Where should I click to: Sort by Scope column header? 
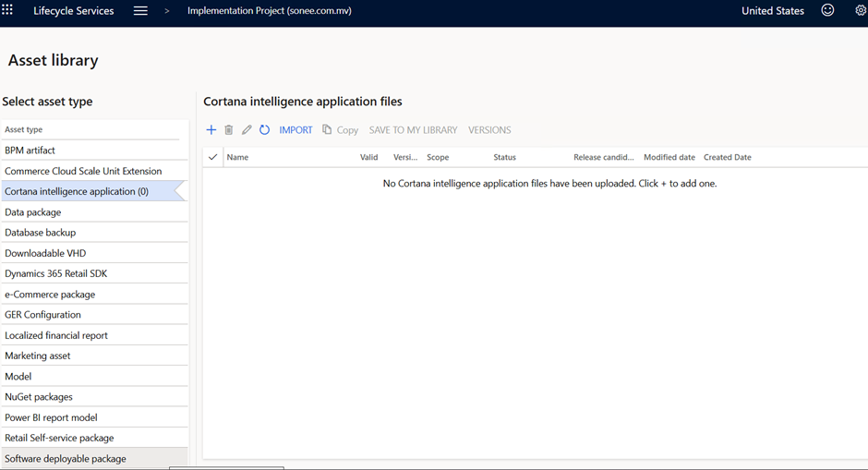point(438,157)
